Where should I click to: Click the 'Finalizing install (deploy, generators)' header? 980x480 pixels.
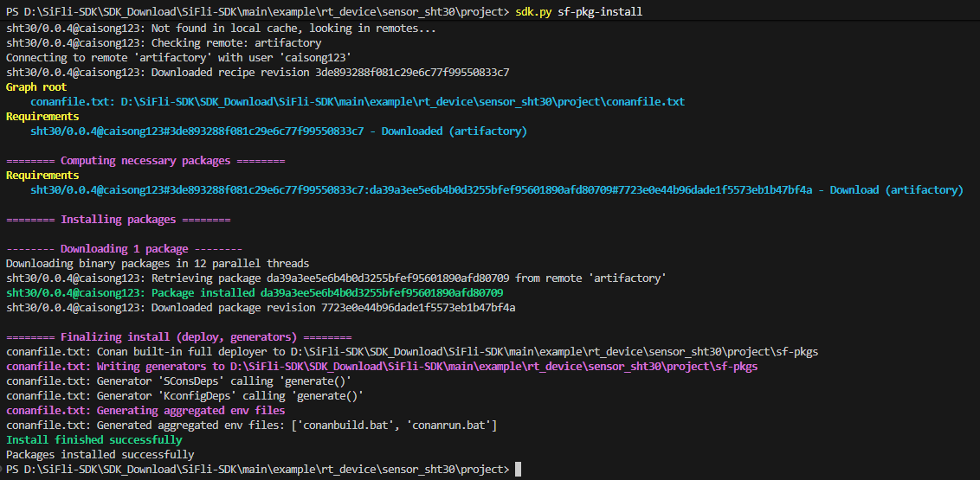coord(178,337)
